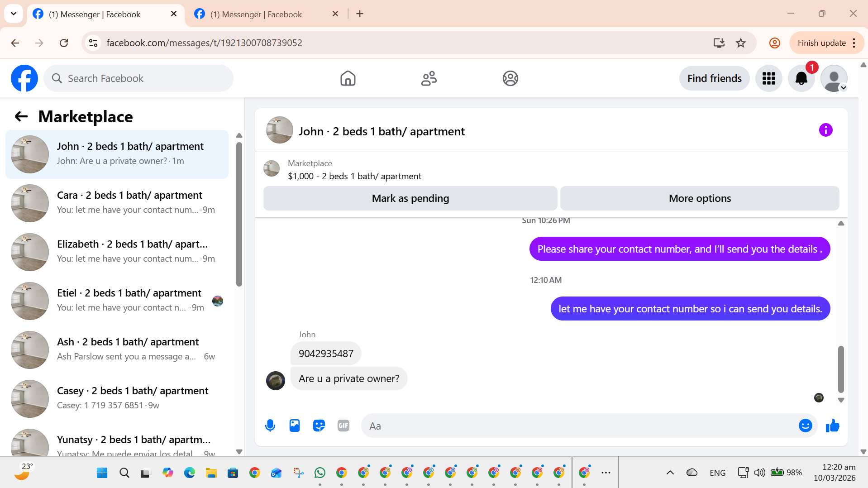
Task: Open WhatsApp from the taskbar
Action: click(320, 473)
